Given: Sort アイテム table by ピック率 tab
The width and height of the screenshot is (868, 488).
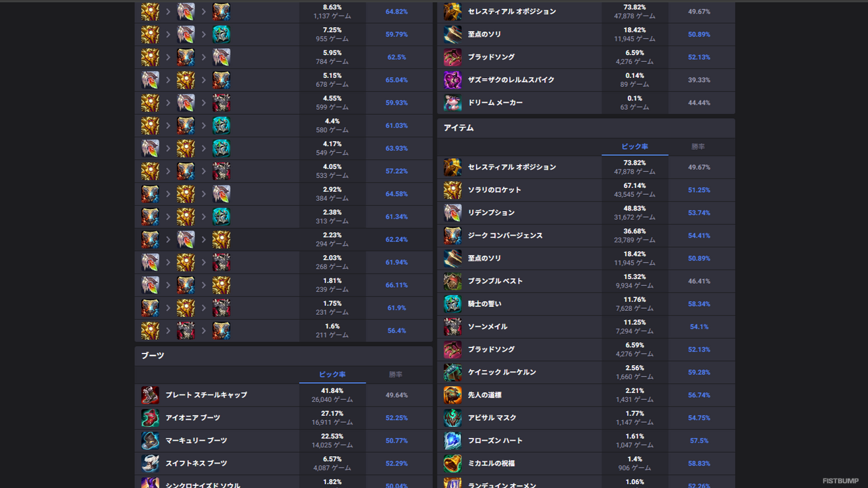Looking at the screenshot, I should click(635, 147).
